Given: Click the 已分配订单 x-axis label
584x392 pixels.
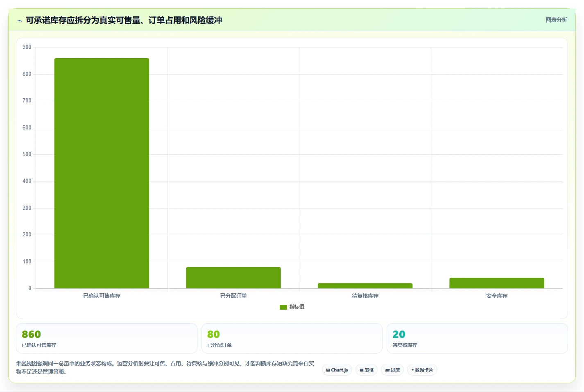Looking at the screenshot, I should [233, 296].
